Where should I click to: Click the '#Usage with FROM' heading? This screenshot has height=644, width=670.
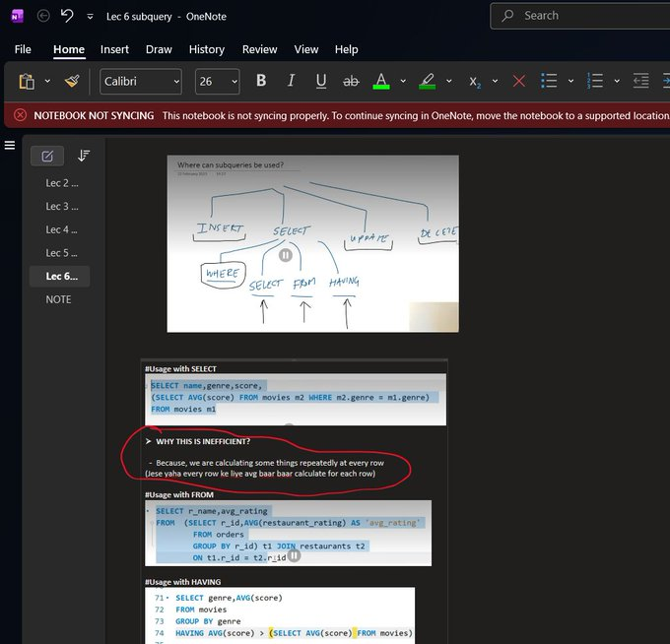[x=179, y=495]
